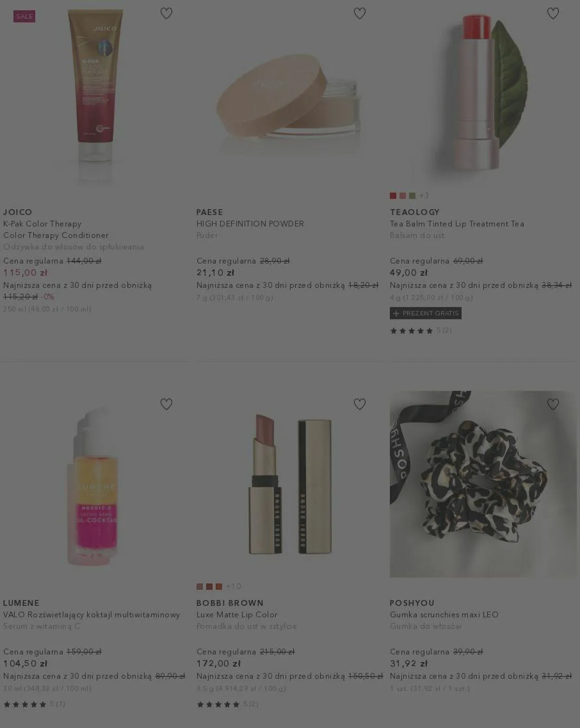Image resolution: width=580 pixels, height=728 pixels.
Task: Click heart icon on Teaology lip balm
Action: (553, 13)
